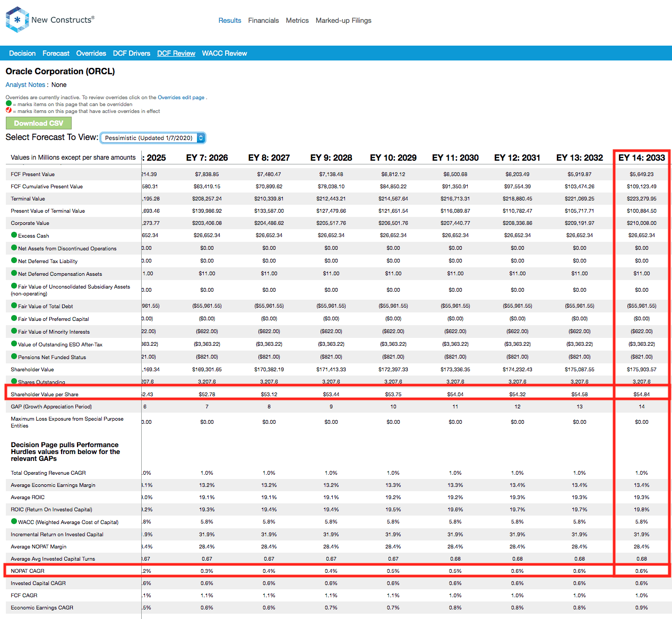Open the Marked-up Filings tab

tap(343, 21)
